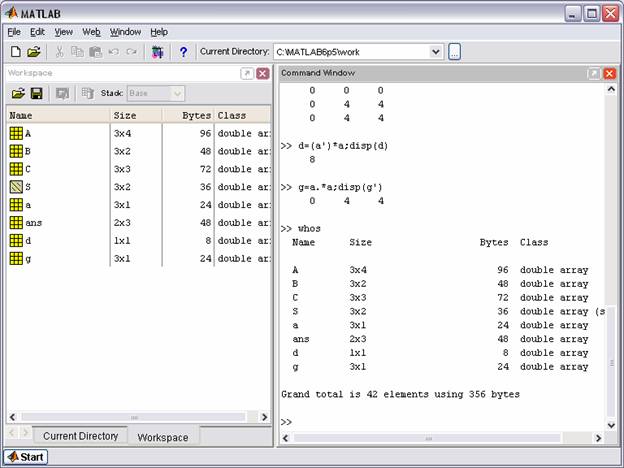Sort workspace by Size column header
Image resolution: width=624 pixels, height=468 pixels.
[136, 115]
